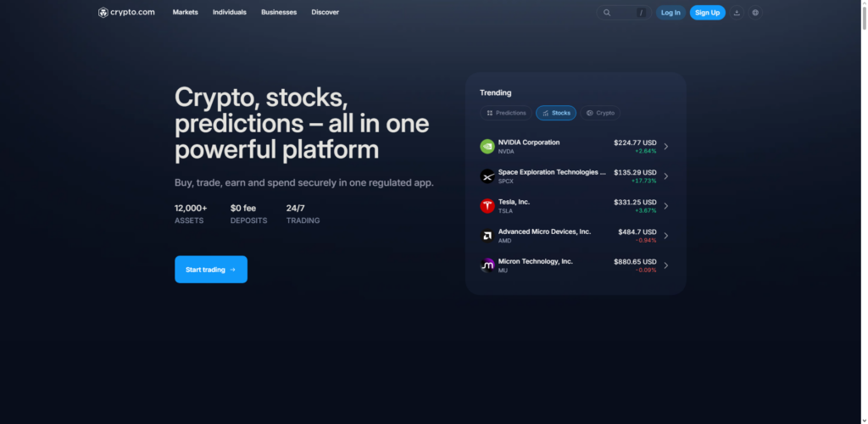Click the $0 fee DEPOSITS stat
The height and width of the screenshot is (424, 868).
248,215
